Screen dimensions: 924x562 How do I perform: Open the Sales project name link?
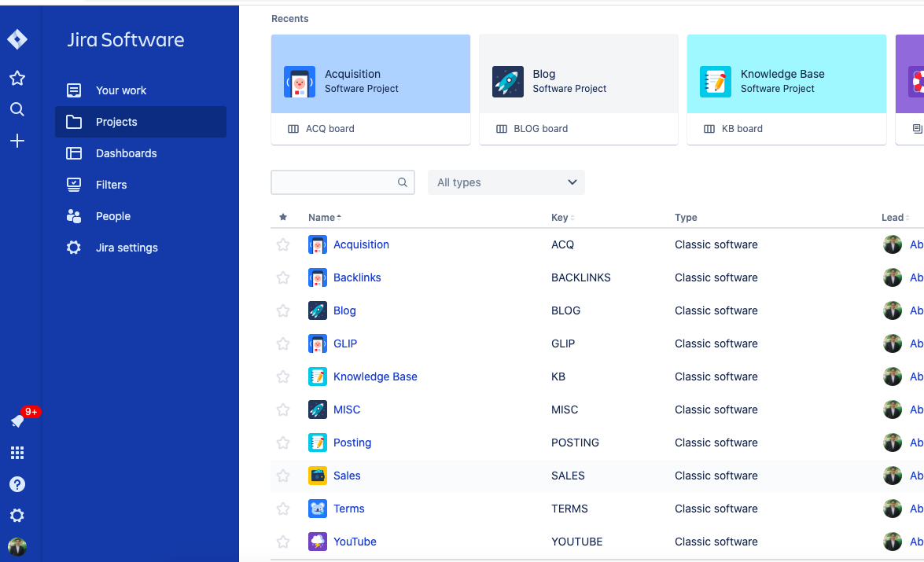pos(347,476)
